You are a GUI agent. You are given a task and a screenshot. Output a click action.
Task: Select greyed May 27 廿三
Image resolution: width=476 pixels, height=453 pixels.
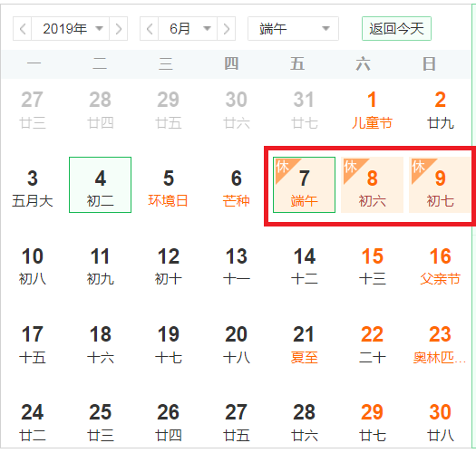pyautogui.click(x=32, y=111)
